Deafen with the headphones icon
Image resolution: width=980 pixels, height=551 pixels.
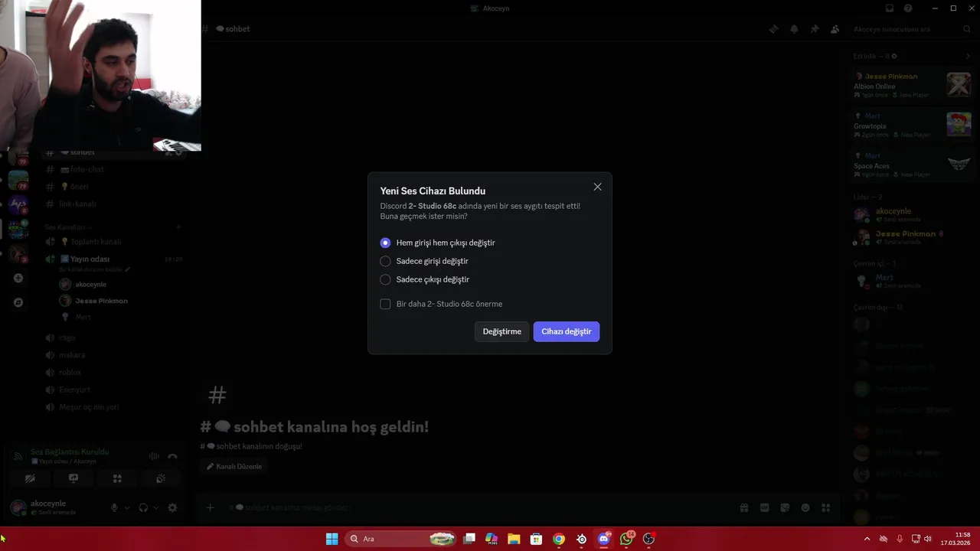click(143, 507)
